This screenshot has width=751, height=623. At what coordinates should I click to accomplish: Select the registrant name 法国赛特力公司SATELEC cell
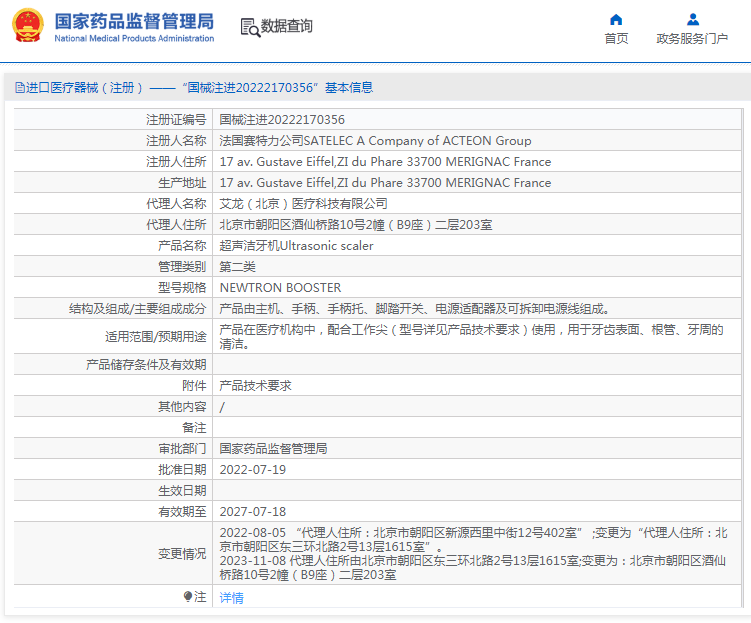tap(376, 140)
